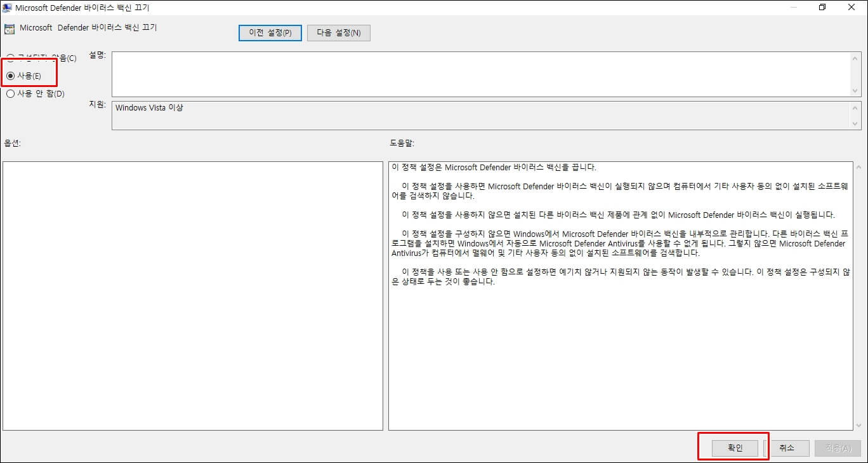The height and width of the screenshot is (463, 868).
Task: Click the 이전 설정(P) button
Action: coord(270,33)
